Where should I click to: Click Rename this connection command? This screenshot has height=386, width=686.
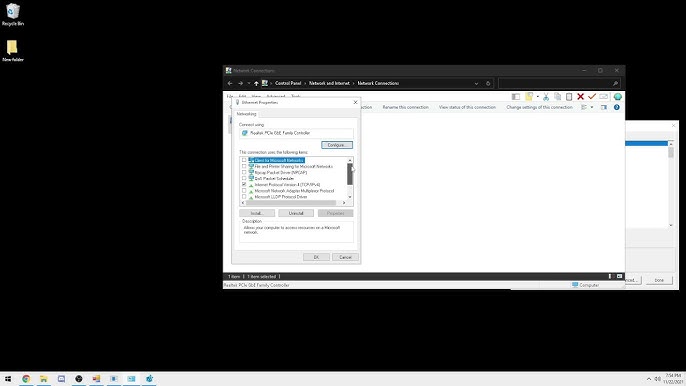(x=406, y=107)
